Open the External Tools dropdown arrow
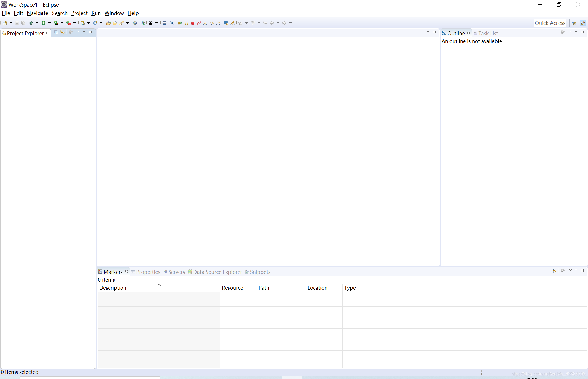Viewport: 588px width, 379px height. pos(75,23)
